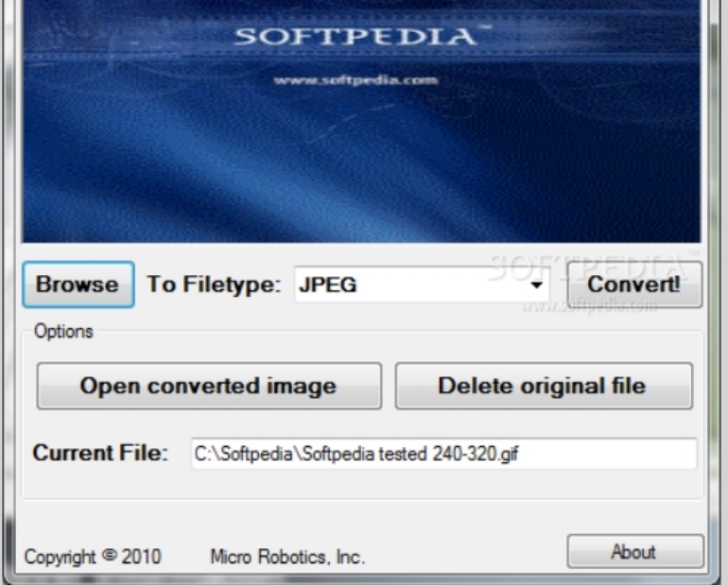Click the Copyright 2010 text

[93, 557]
